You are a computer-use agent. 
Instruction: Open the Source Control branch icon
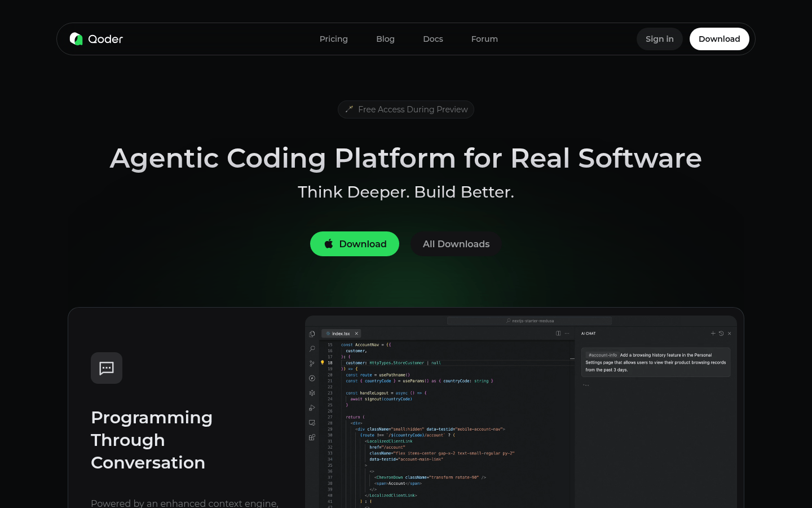pyautogui.click(x=312, y=364)
